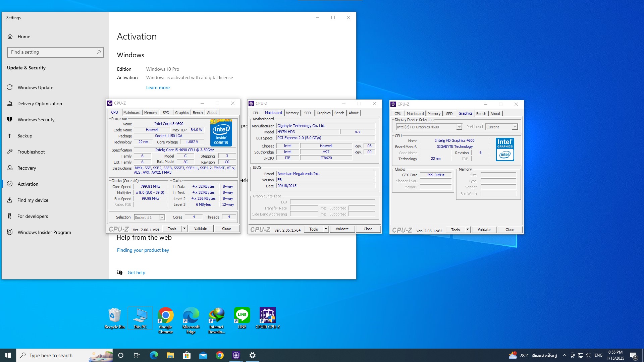Screen dimensions: 644x362
Task: Open CPU tab in Mainboard CPU-Z window
Action: [256, 113]
